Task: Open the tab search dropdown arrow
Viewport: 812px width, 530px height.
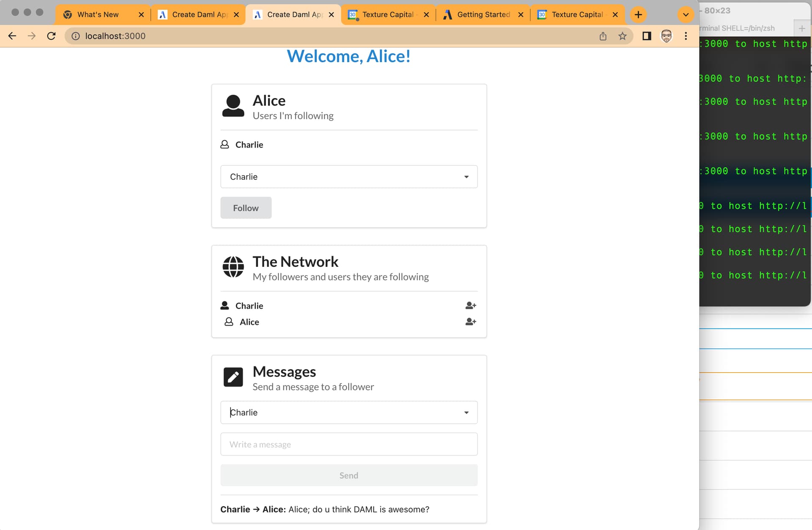Action: (x=686, y=14)
